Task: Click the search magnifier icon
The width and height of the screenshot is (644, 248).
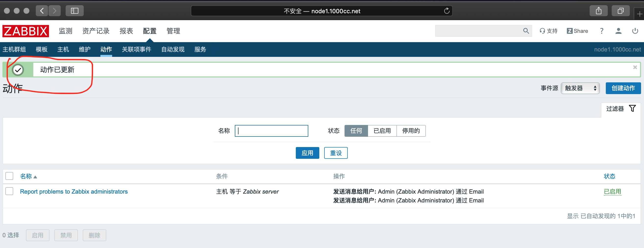Action: [x=526, y=31]
